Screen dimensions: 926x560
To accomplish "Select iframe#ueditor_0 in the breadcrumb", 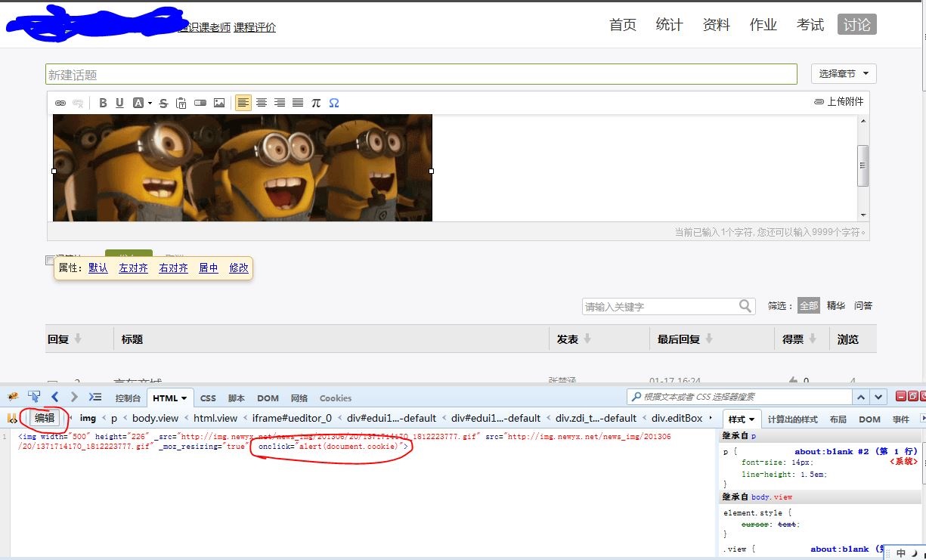I will [292, 418].
